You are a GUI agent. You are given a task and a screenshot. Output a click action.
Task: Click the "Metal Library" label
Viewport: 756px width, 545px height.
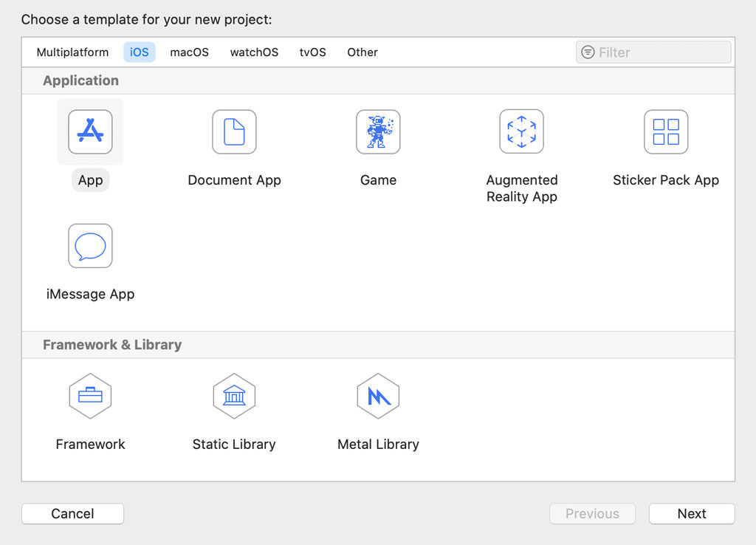379,445
